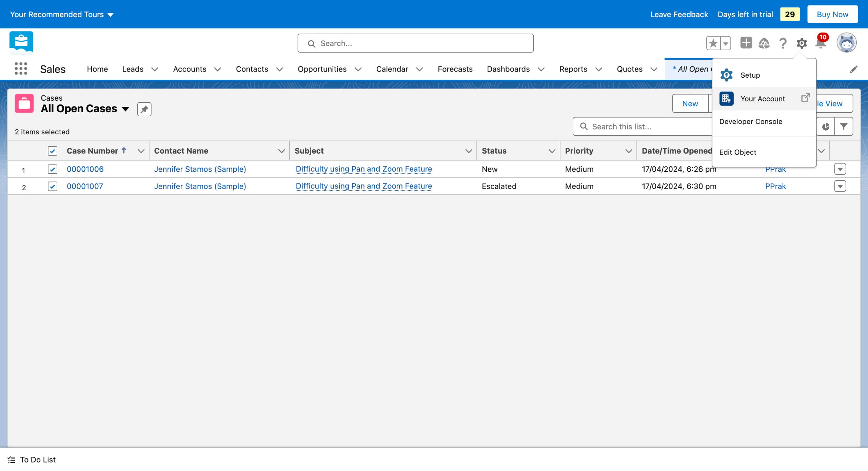868x471 pixels.
Task: Open the list view charts icon
Action: [x=826, y=126]
